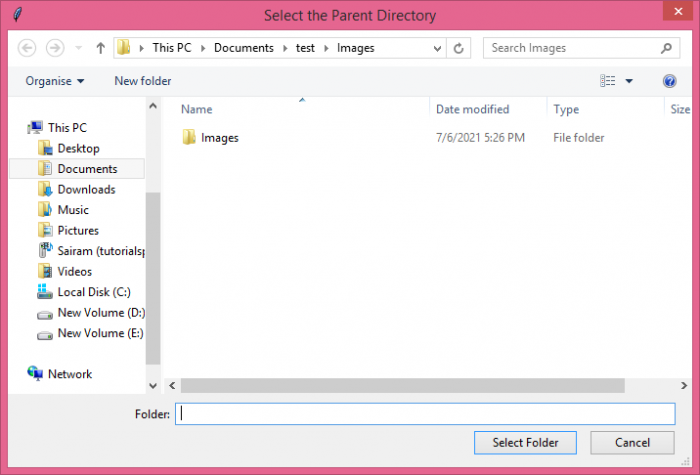Expand arrow after test breadcrumb
The height and width of the screenshot is (475, 700).
(326, 48)
